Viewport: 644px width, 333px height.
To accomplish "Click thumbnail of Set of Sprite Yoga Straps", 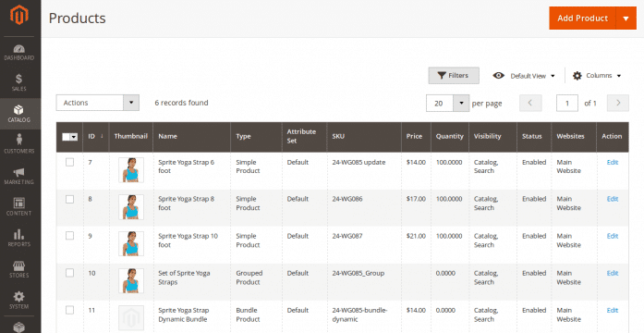I will (x=131, y=281).
